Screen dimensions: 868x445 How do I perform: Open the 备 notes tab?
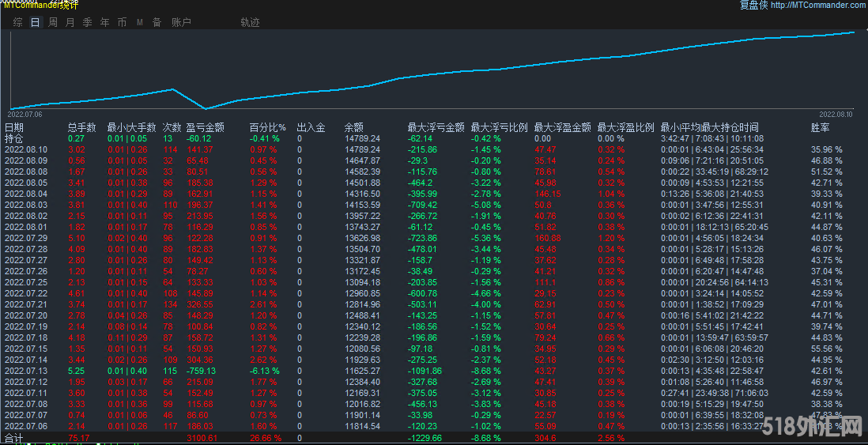coord(157,23)
